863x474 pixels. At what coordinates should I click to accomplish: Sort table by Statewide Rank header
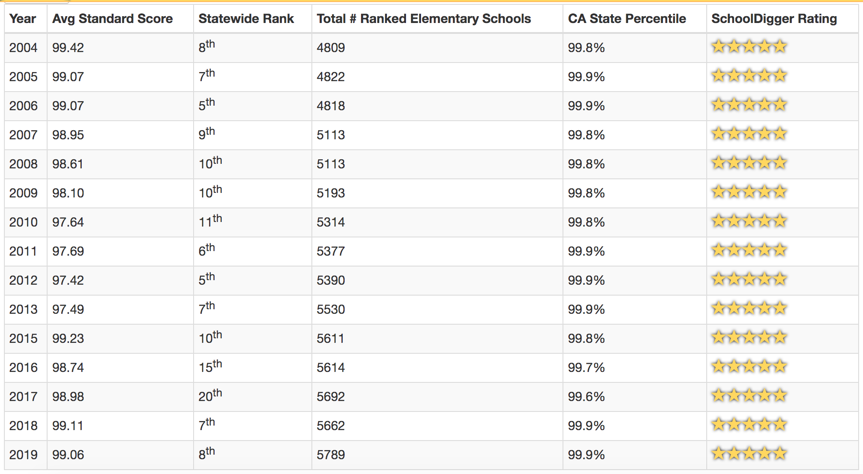tap(244, 19)
